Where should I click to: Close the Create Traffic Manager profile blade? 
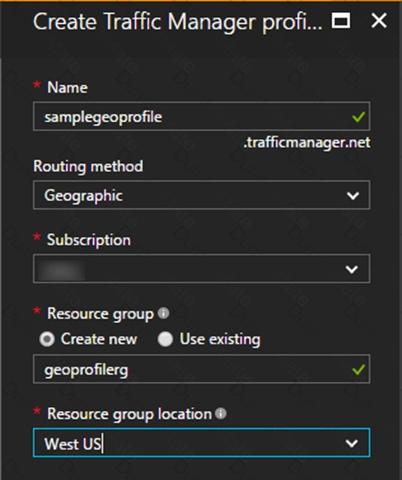379,21
